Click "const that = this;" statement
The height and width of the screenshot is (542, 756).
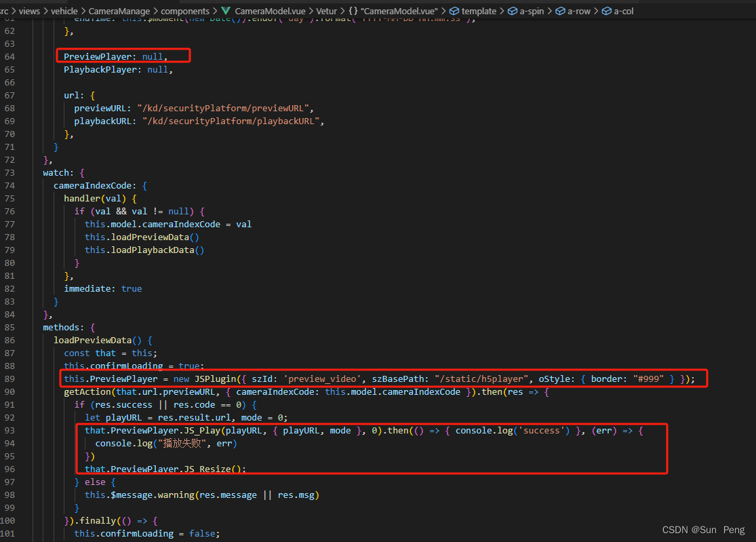111,353
